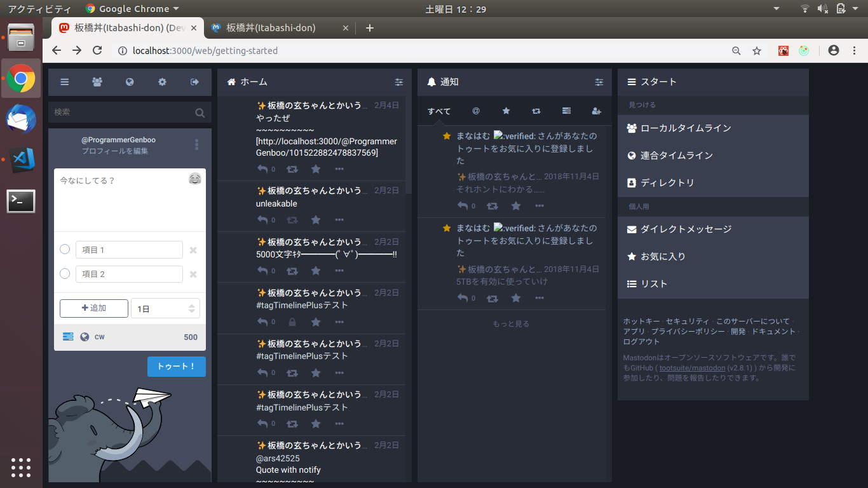Click the search magnifier icon
This screenshot has width=868, height=488.
pos(200,112)
